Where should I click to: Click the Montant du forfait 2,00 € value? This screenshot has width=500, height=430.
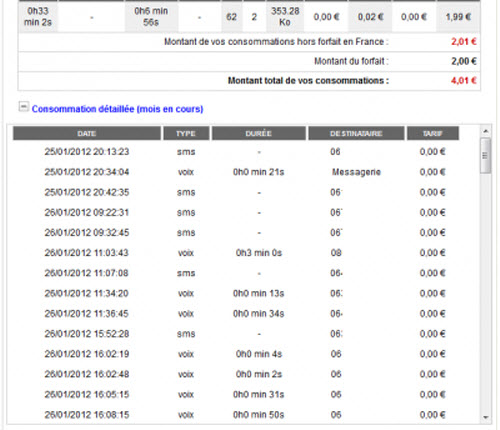(464, 61)
